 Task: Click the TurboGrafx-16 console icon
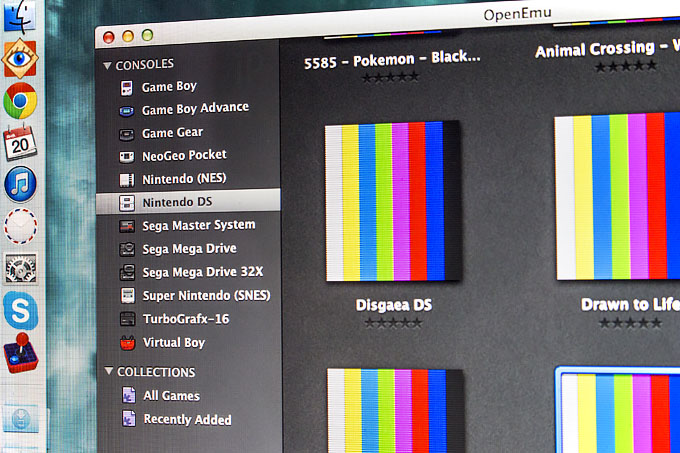click(128, 319)
